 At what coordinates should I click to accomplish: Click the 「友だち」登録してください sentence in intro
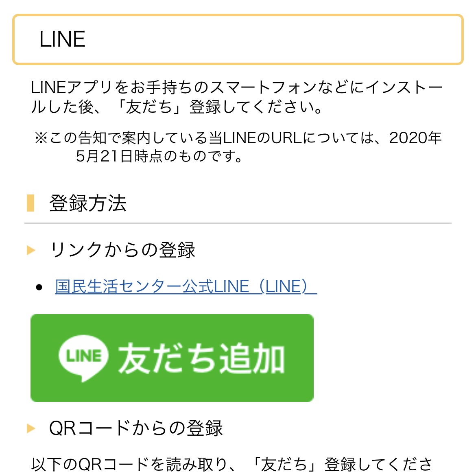tap(220, 107)
